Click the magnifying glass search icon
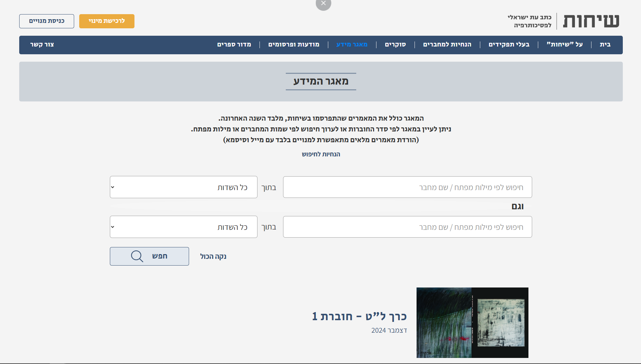 pos(137,256)
